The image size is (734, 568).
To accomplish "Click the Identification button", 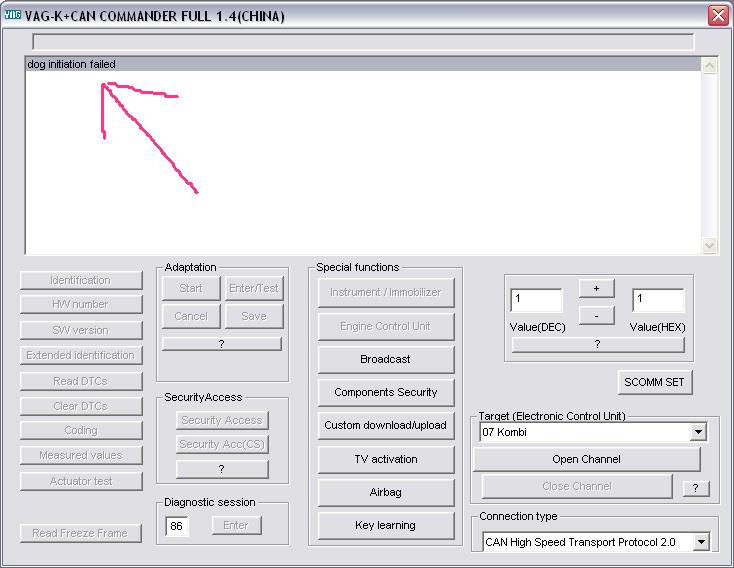I will coord(81,280).
